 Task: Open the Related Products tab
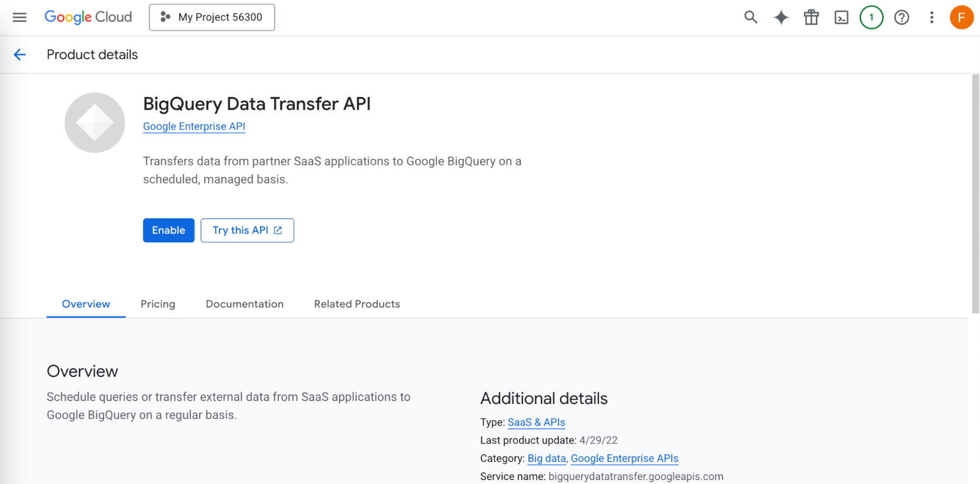(357, 304)
